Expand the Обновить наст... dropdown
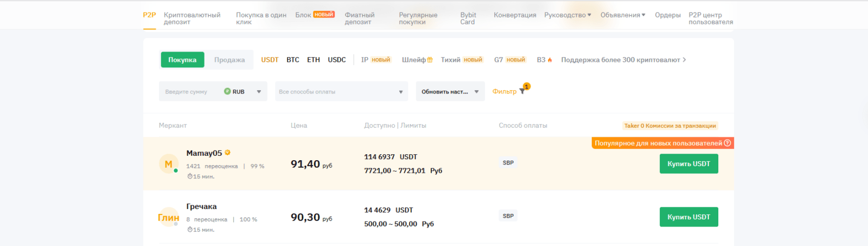868x246 pixels. point(450,92)
